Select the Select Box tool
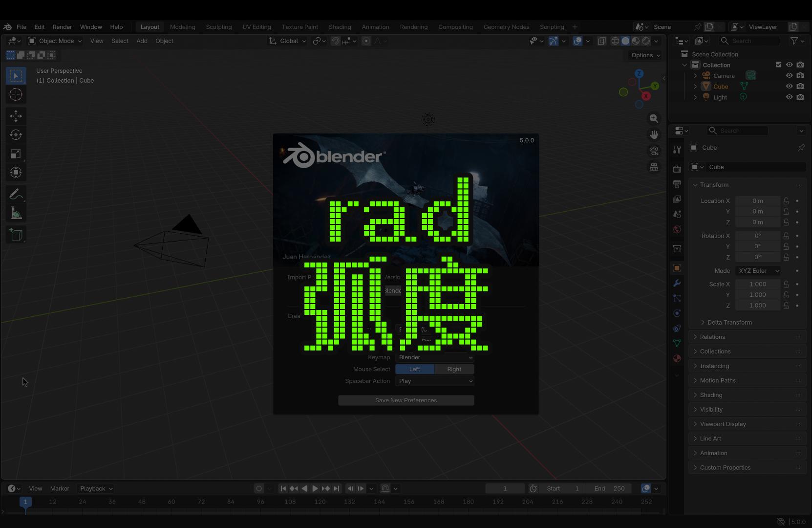The image size is (812, 528). coord(16,75)
